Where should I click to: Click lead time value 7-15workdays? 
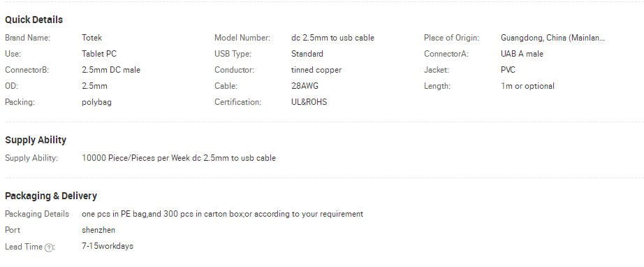tap(108, 246)
